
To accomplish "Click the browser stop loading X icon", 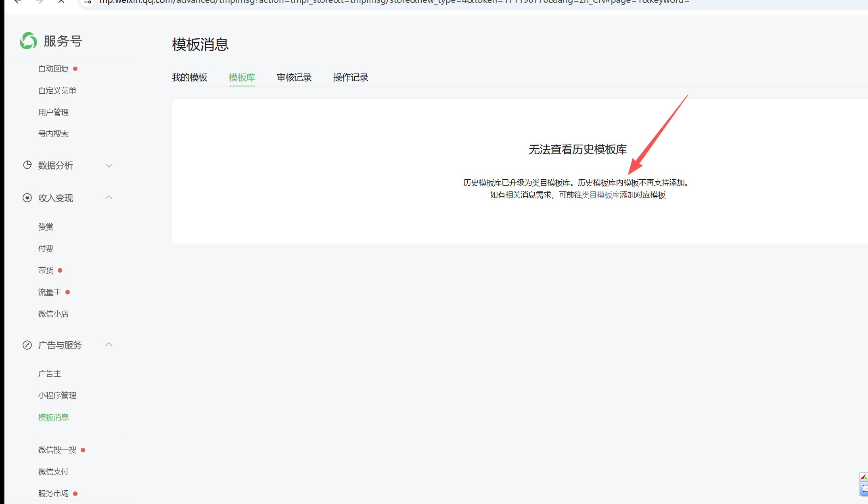I will click(x=61, y=2).
